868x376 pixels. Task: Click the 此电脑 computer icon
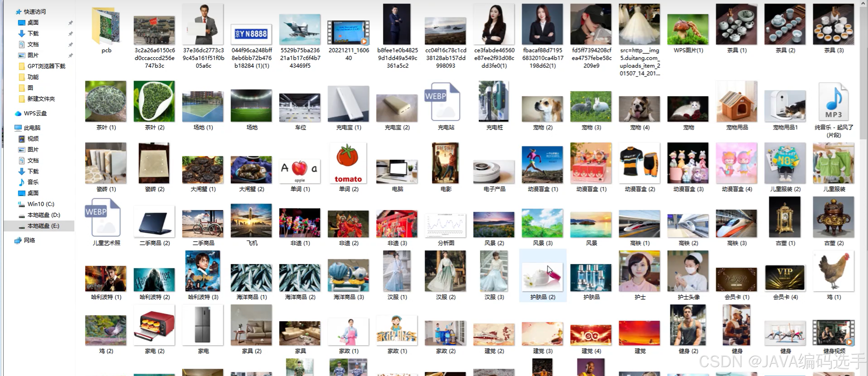(x=18, y=128)
